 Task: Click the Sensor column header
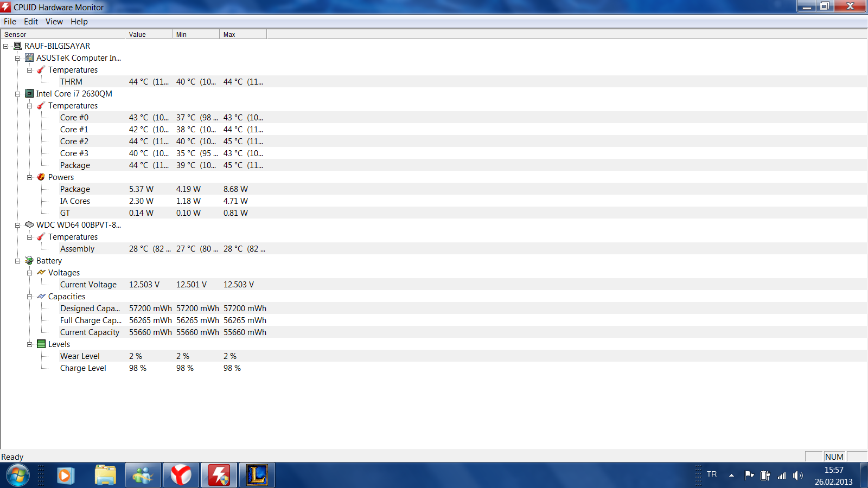[63, 34]
